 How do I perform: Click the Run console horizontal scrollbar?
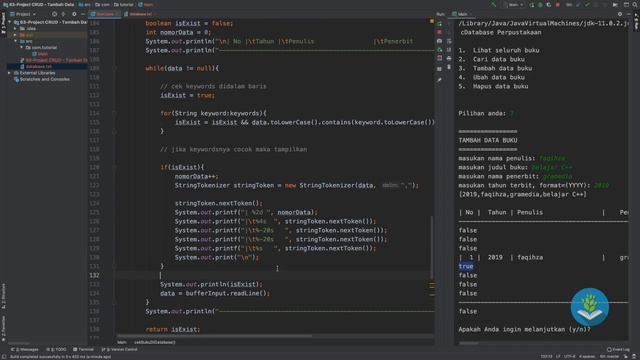(x=468, y=343)
